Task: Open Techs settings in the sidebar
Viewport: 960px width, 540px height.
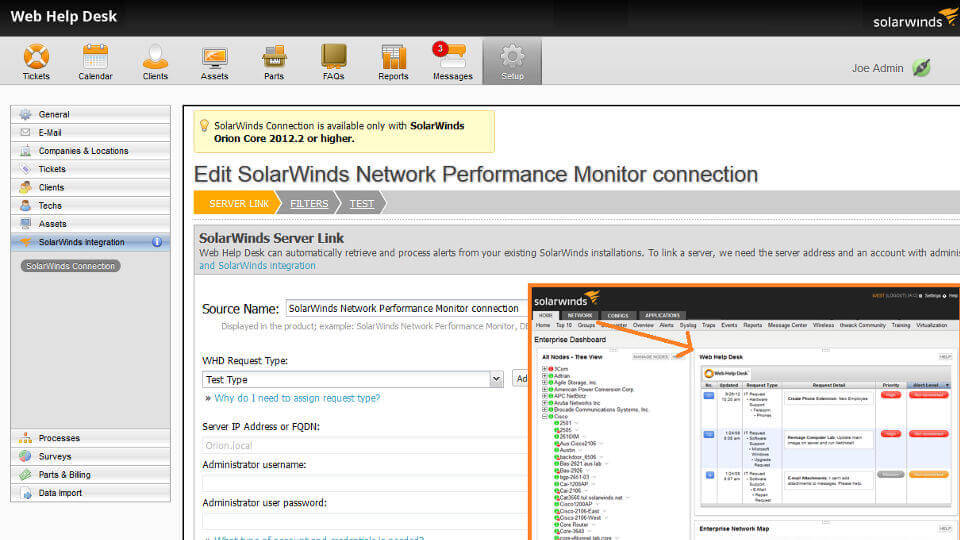Action: tap(91, 206)
